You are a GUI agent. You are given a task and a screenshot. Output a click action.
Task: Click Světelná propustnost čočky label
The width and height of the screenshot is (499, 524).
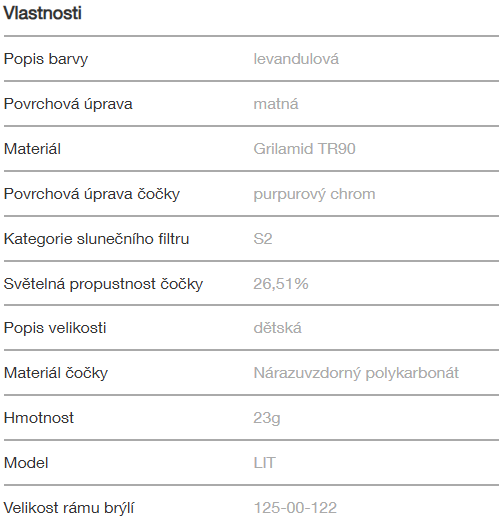(103, 284)
